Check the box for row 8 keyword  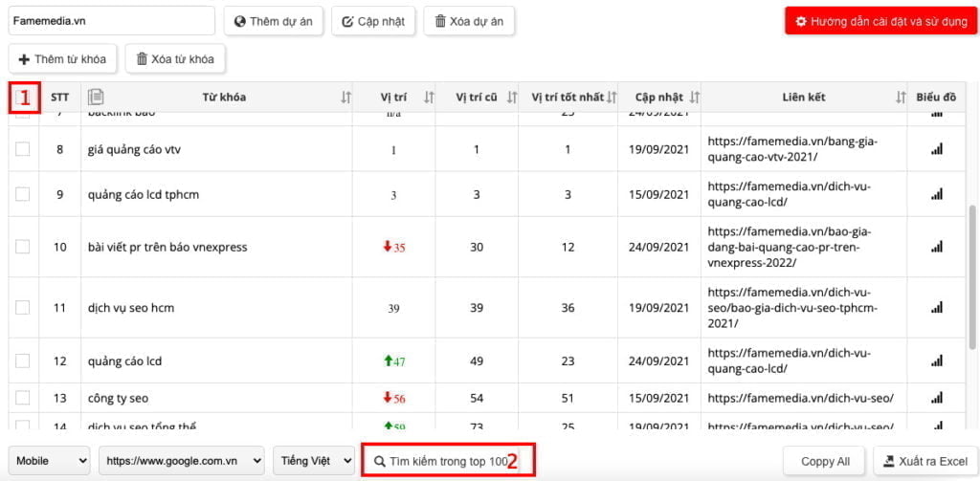coord(23,149)
